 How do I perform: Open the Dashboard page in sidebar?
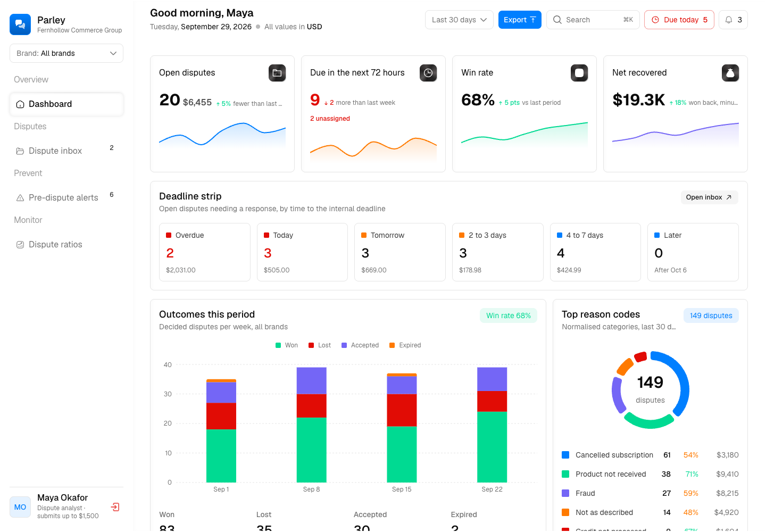click(66, 104)
